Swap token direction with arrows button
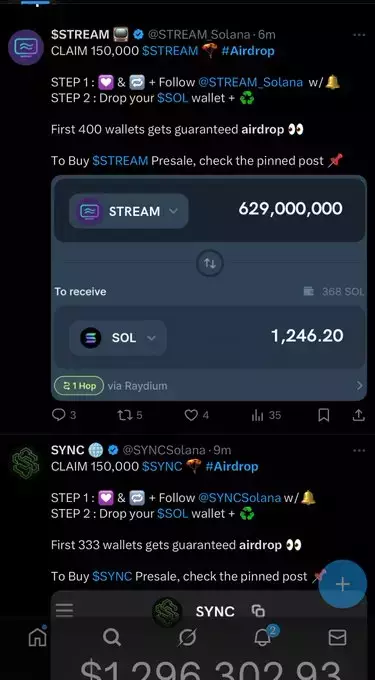Image resolution: width=375 pixels, height=680 pixels. pyautogui.click(x=210, y=263)
